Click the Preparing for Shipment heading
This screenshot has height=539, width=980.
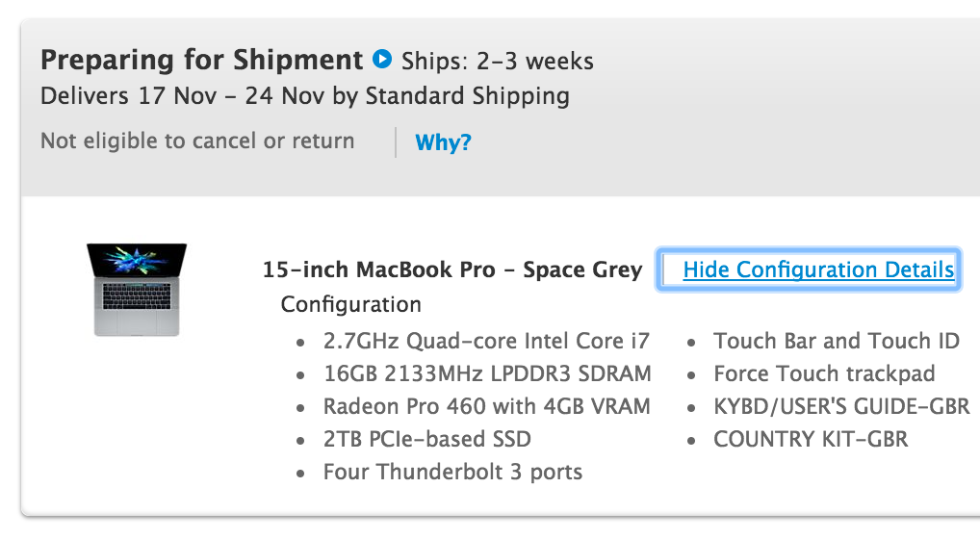[x=201, y=60]
